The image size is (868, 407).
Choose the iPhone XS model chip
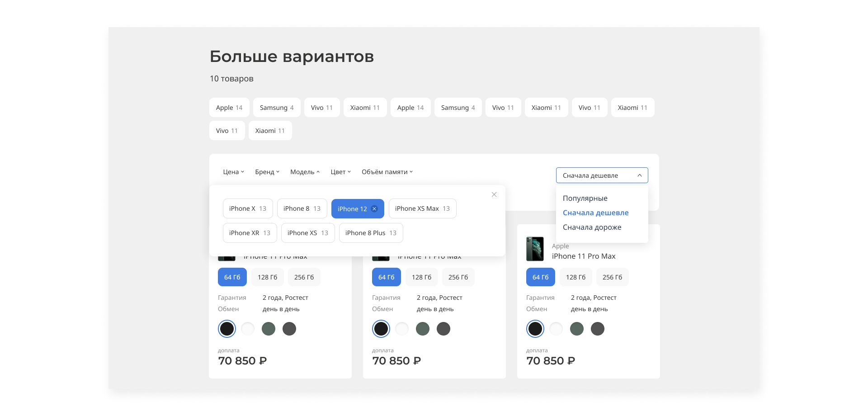[x=308, y=233]
